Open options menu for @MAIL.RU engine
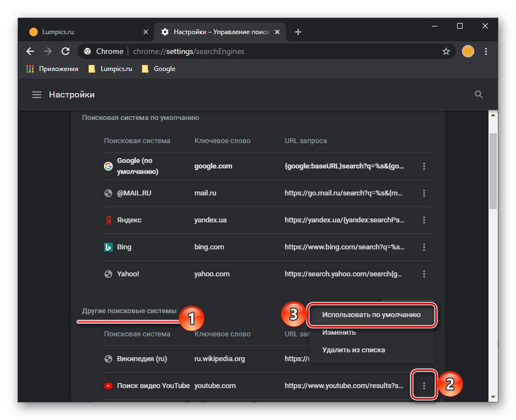Image resolution: width=516 pixels, height=420 pixels. [x=424, y=193]
